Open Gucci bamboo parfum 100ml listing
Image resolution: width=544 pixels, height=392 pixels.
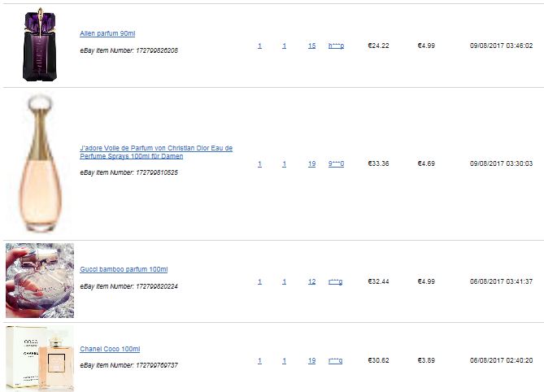point(124,269)
